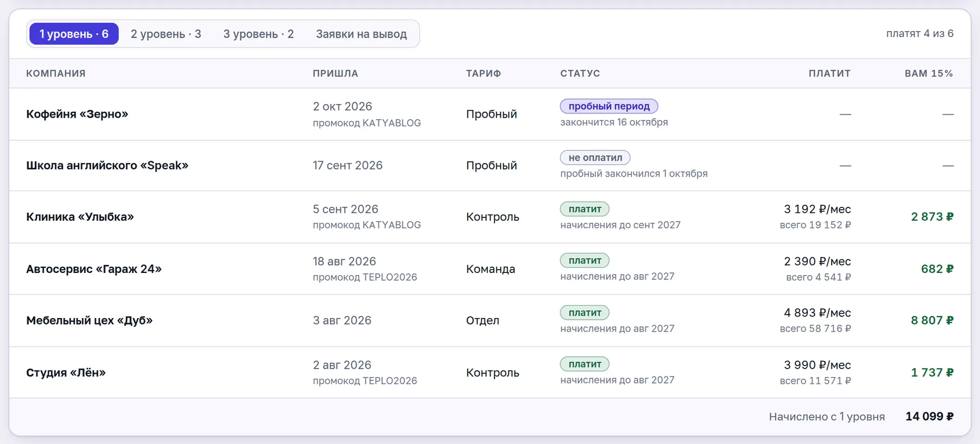
Task: Click "платит" badge in Автосервис «Гараж 24» row
Action: pyautogui.click(x=585, y=260)
